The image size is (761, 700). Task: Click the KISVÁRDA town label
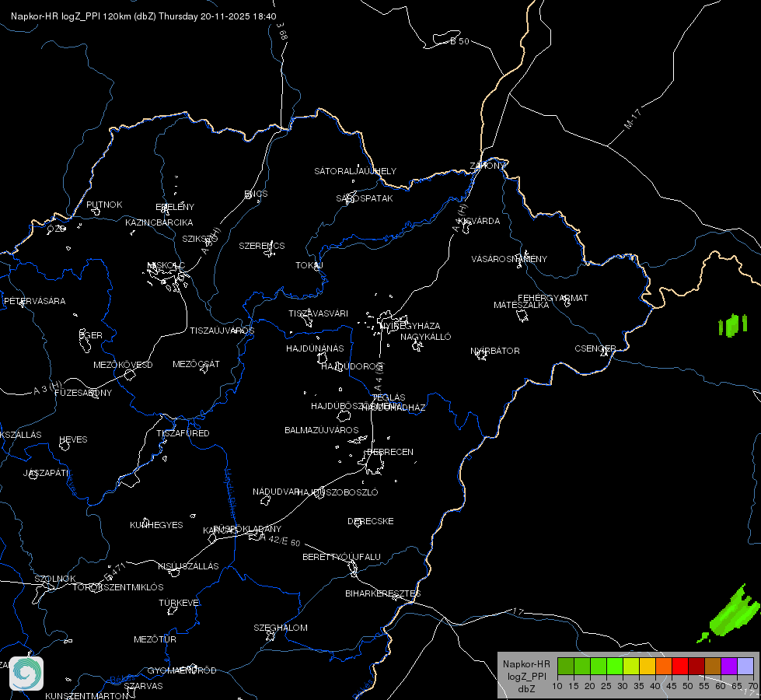point(480,221)
